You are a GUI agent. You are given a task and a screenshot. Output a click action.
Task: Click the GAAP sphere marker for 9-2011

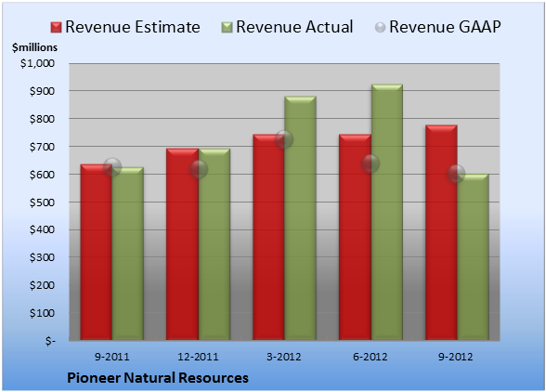pos(112,167)
